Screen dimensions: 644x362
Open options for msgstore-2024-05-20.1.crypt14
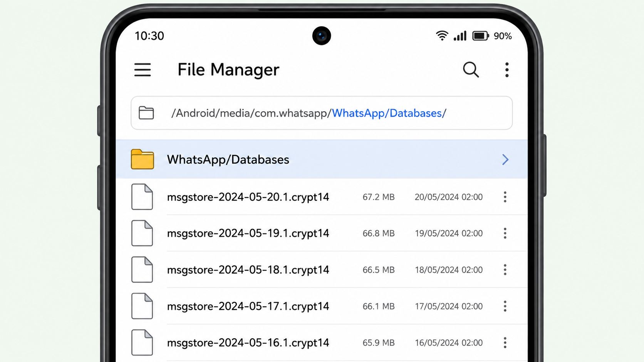(505, 197)
